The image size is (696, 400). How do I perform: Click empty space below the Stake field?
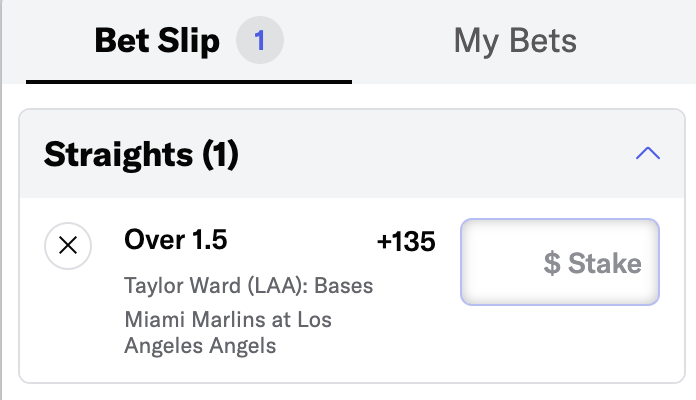[560, 344]
